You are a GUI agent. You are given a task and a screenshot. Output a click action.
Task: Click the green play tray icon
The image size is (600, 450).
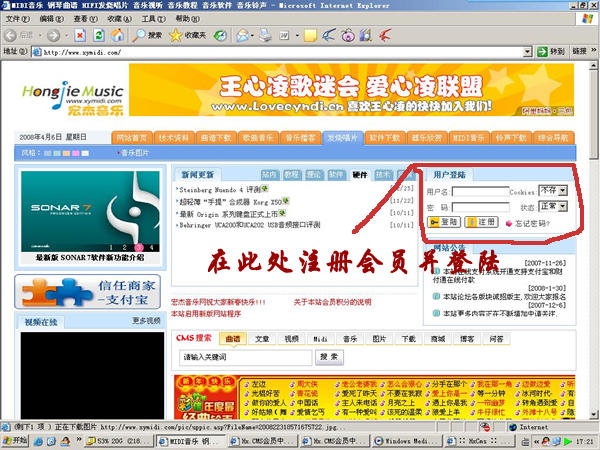click(x=568, y=442)
